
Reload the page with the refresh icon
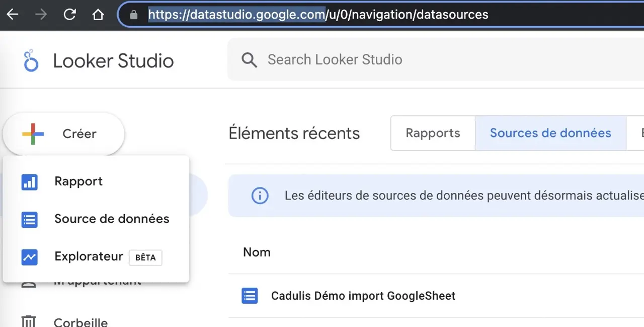(x=69, y=15)
